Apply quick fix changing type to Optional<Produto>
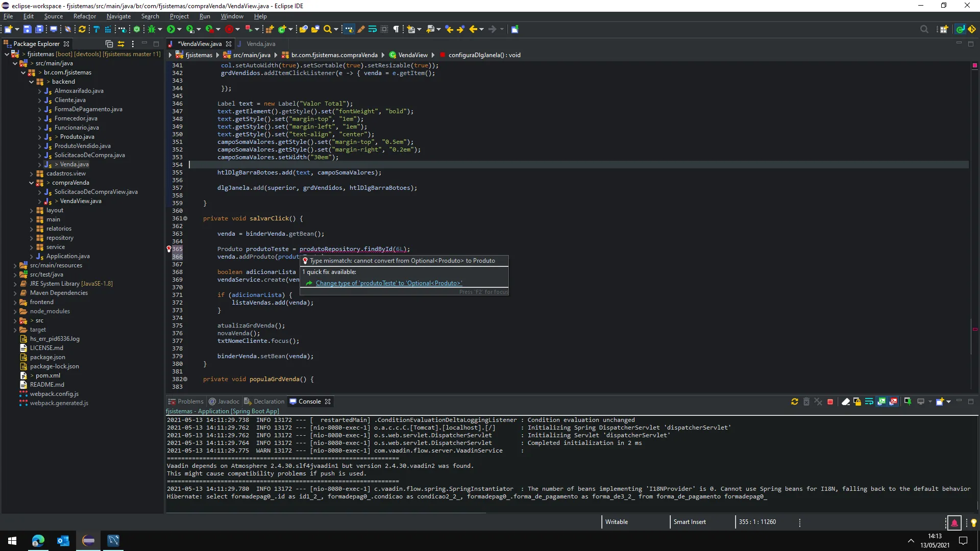 click(x=388, y=283)
